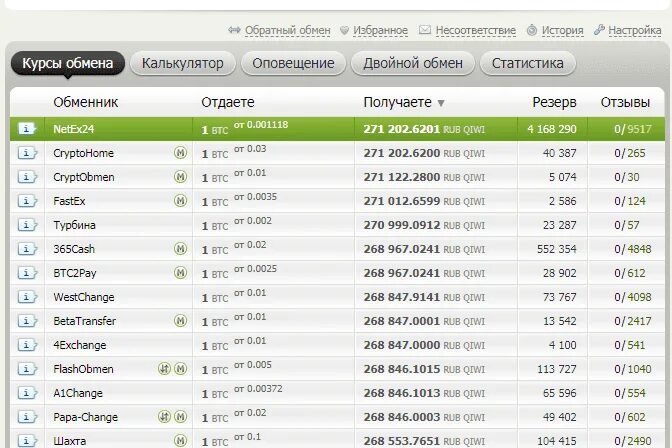Open info icon for FastEx row
Image resolution: width=672 pixels, height=448 pixels.
[27, 201]
